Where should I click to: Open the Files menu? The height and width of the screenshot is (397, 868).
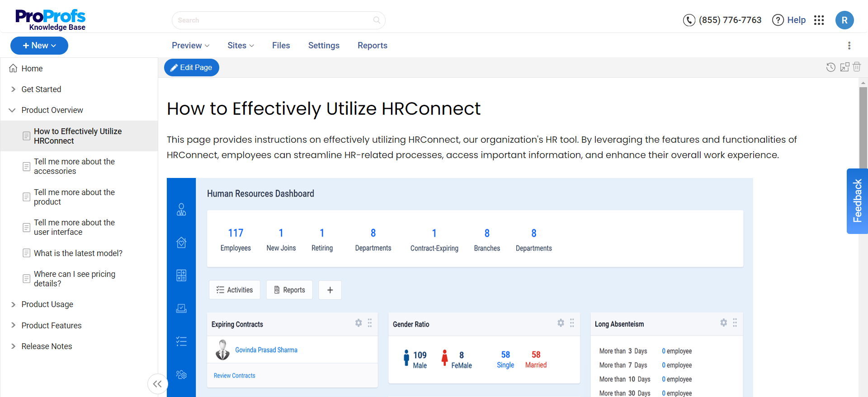(x=281, y=46)
